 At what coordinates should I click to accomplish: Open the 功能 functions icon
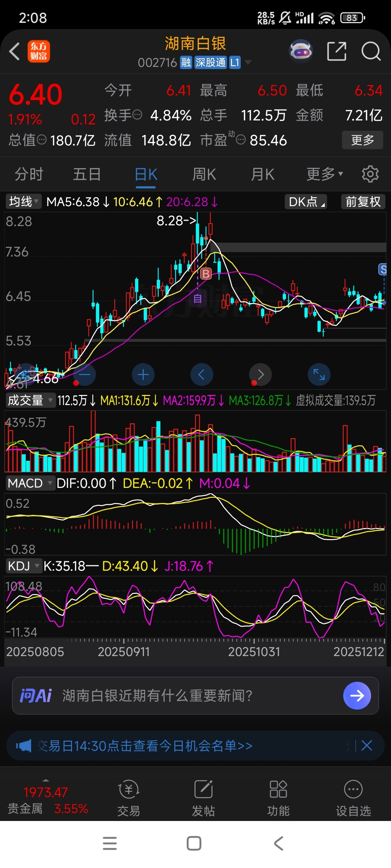pyautogui.click(x=278, y=799)
